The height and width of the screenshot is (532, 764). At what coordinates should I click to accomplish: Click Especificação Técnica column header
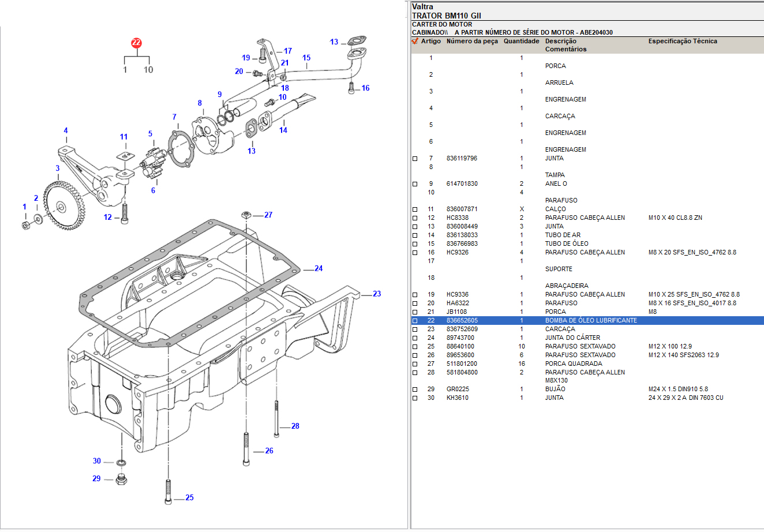(682, 41)
